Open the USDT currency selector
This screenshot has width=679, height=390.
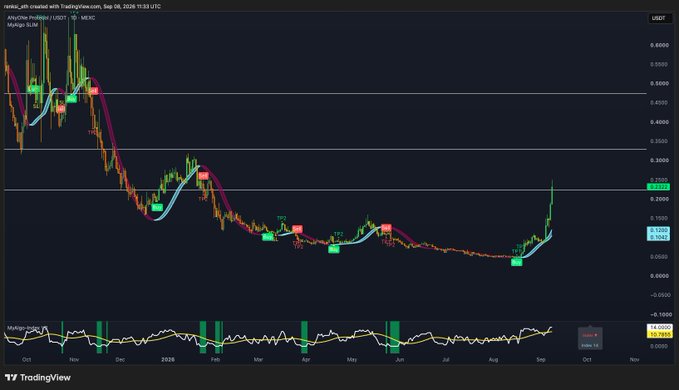[x=659, y=18]
